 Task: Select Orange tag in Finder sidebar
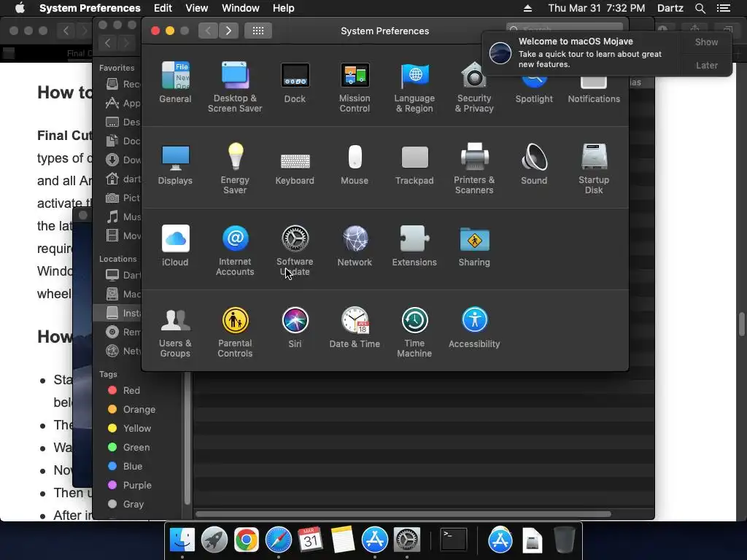click(x=131, y=410)
